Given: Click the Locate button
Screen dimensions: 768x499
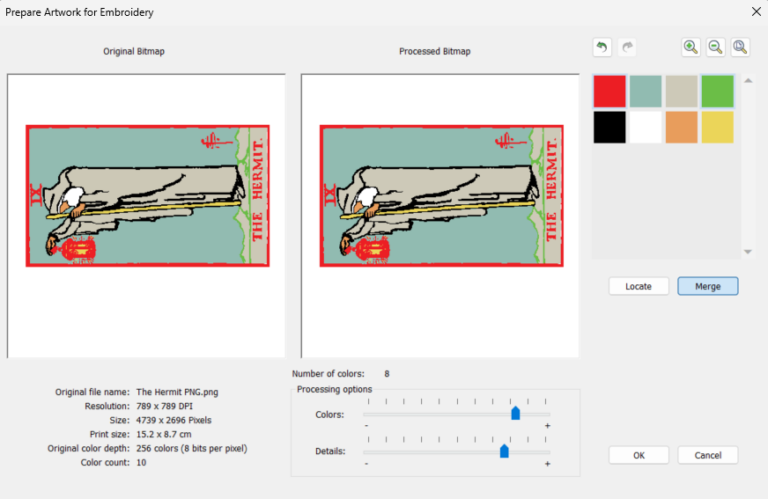Looking at the screenshot, I should 638,286.
